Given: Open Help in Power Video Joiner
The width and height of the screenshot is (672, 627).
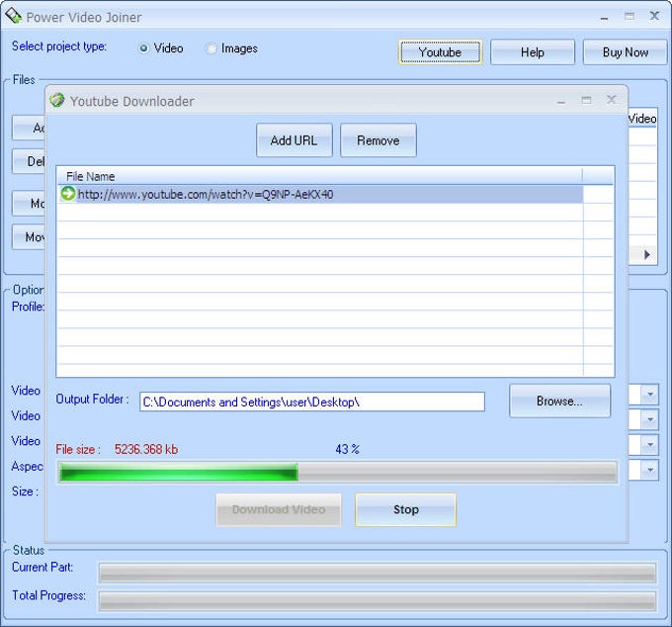Looking at the screenshot, I should (533, 52).
